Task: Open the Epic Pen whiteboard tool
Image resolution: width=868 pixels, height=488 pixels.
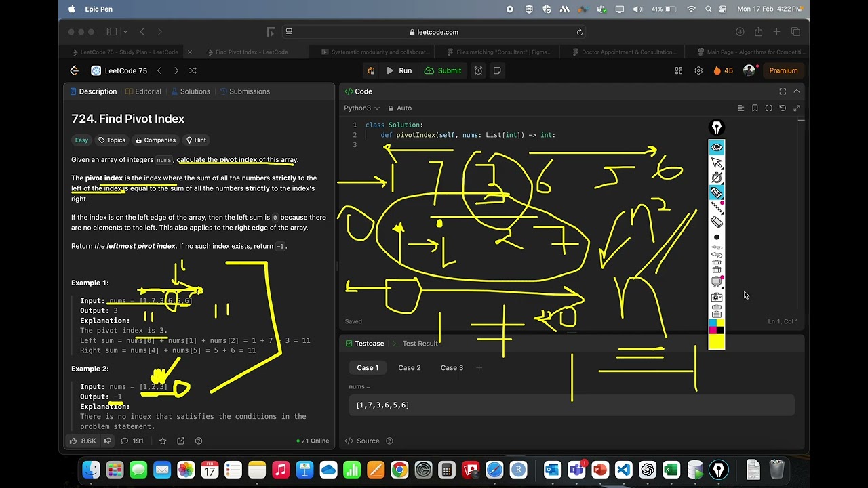Action: (x=716, y=281)
